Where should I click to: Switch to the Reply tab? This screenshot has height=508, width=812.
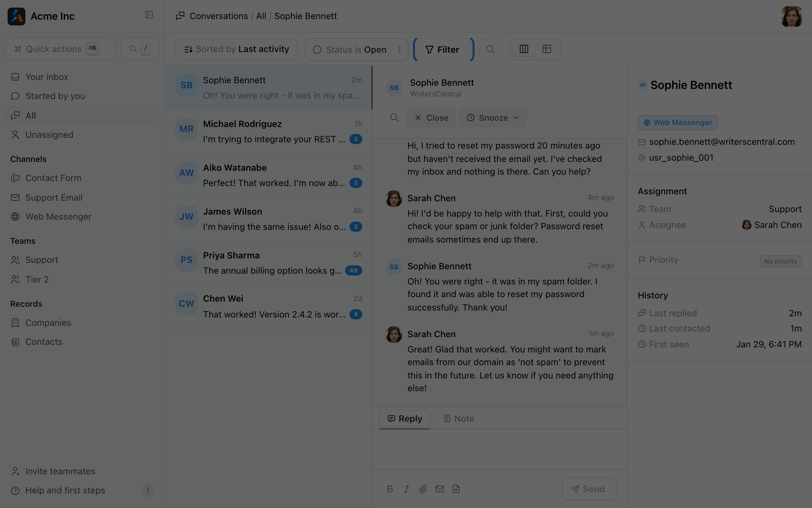[x=405, y=419]
